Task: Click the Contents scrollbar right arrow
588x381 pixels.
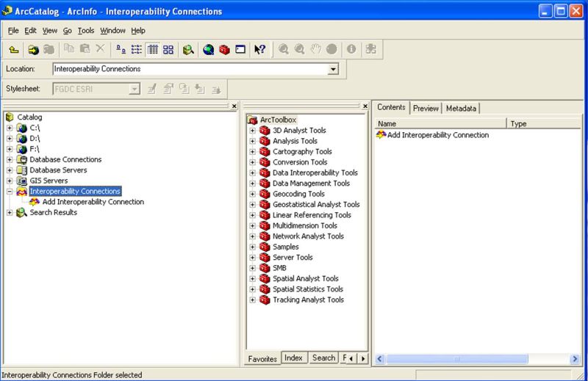Action: click(x=575, y=359)
